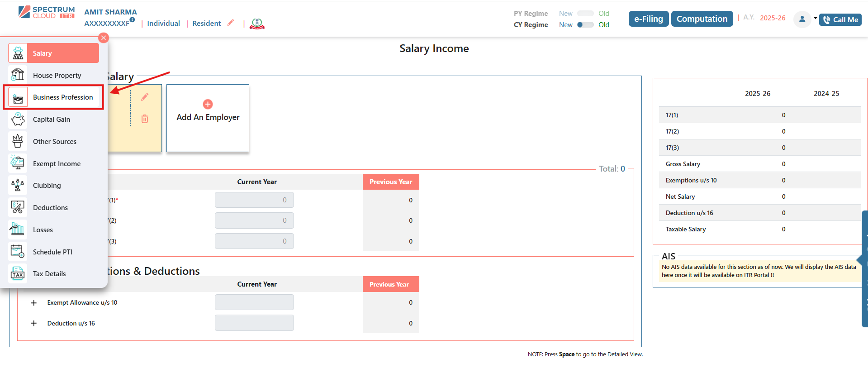Close the sidebar menu with the X button
This screenshot has width=868, height=383.
[x=104, y=38]
